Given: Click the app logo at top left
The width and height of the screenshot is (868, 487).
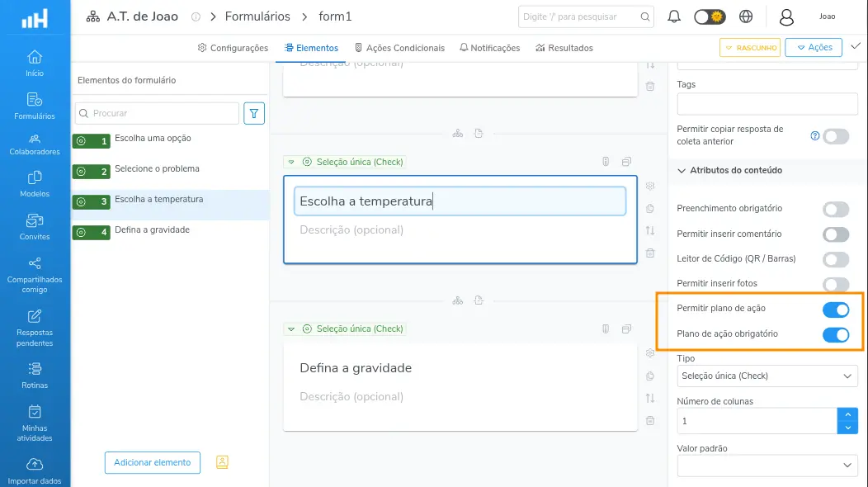Looking at the screenshot, I should (x=35, y=18).
